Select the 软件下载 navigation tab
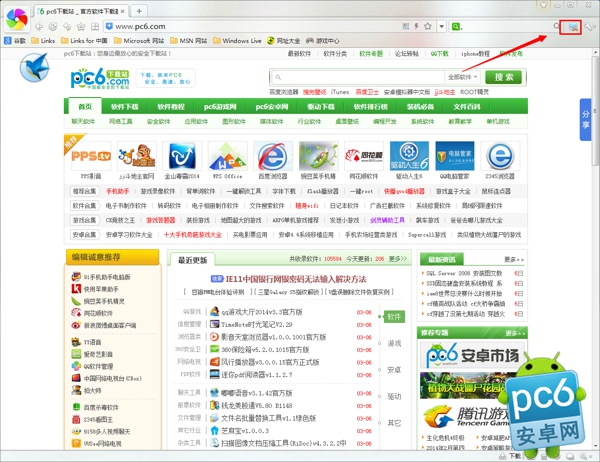600x462 pixels. click(125, 106)
